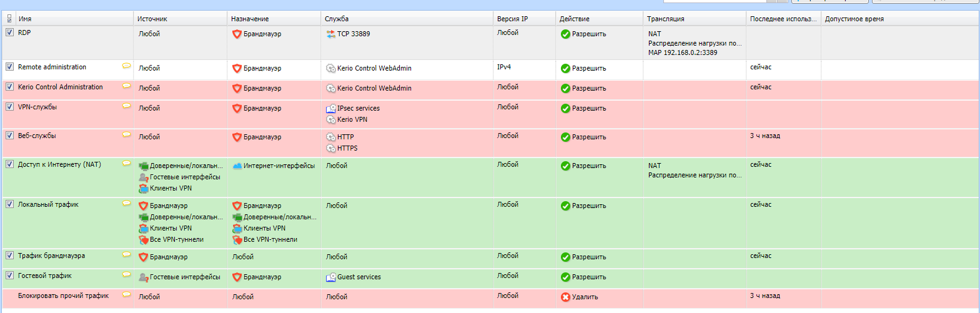Click the Guest services group icon

pyautogui.click(x=331, y=277)
